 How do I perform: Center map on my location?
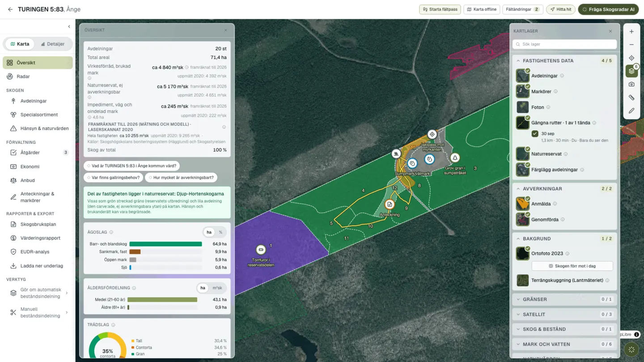[631, 58]
